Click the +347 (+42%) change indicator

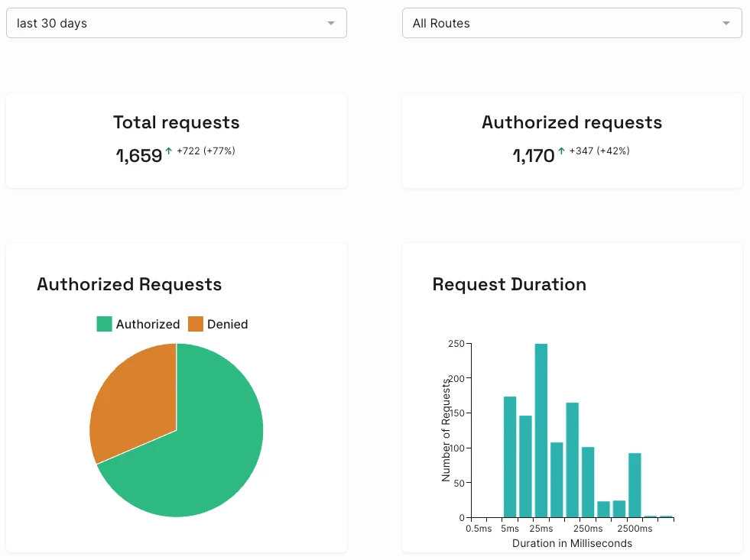pos(599,151)
